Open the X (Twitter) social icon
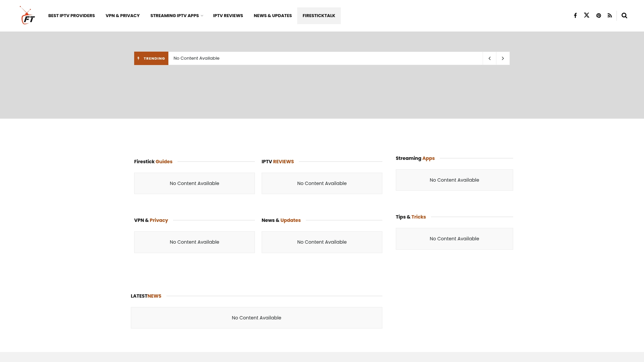Viewport: 644px width, 362px height. [587, 15]
